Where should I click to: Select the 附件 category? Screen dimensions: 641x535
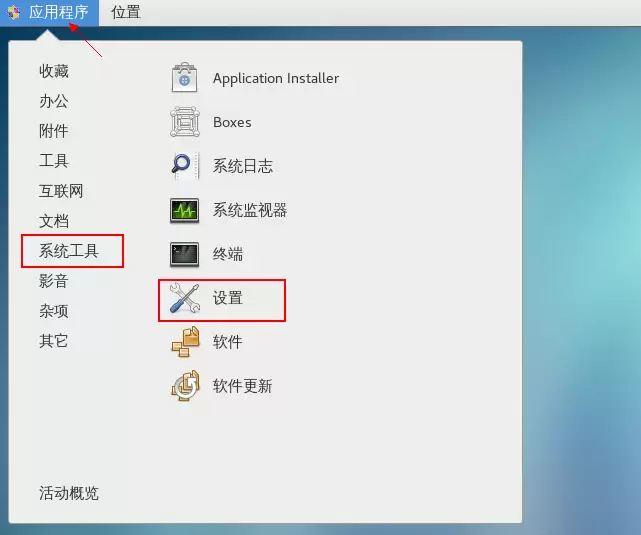point(54,131)
